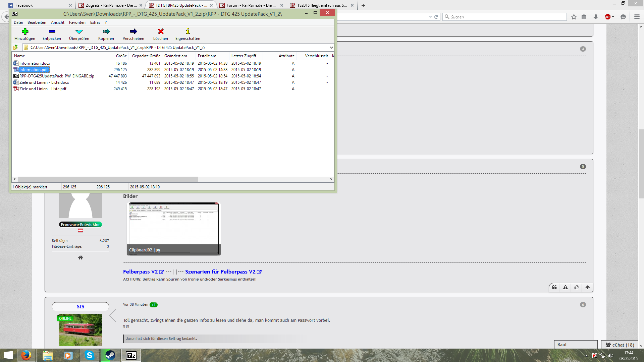Click the Verschieben (move) toolbar icon

coord(133,32)
